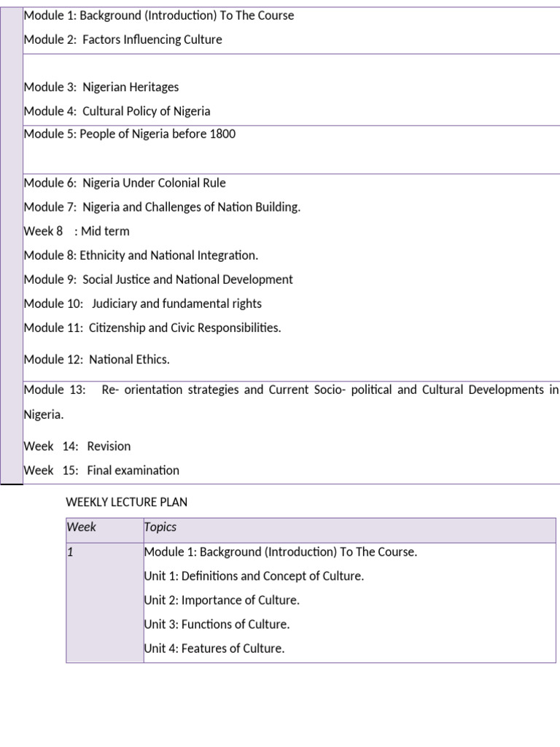The height and width of the screenshot is (747, 560).
Task: Click the 'Week 8 : Mid term' line
Action: click(77, 231)
